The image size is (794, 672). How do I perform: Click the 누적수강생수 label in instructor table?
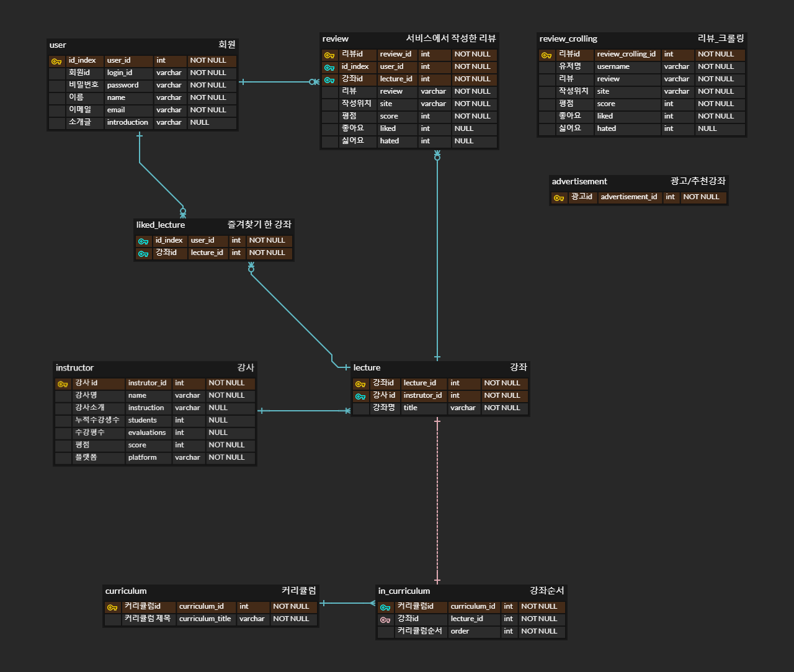pyautogui.click(x=97, y=420)
